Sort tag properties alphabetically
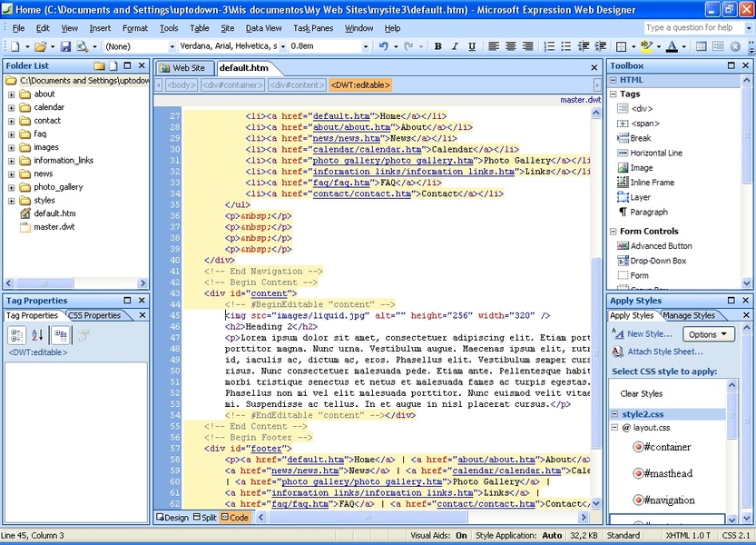 [x=39, y=335]
